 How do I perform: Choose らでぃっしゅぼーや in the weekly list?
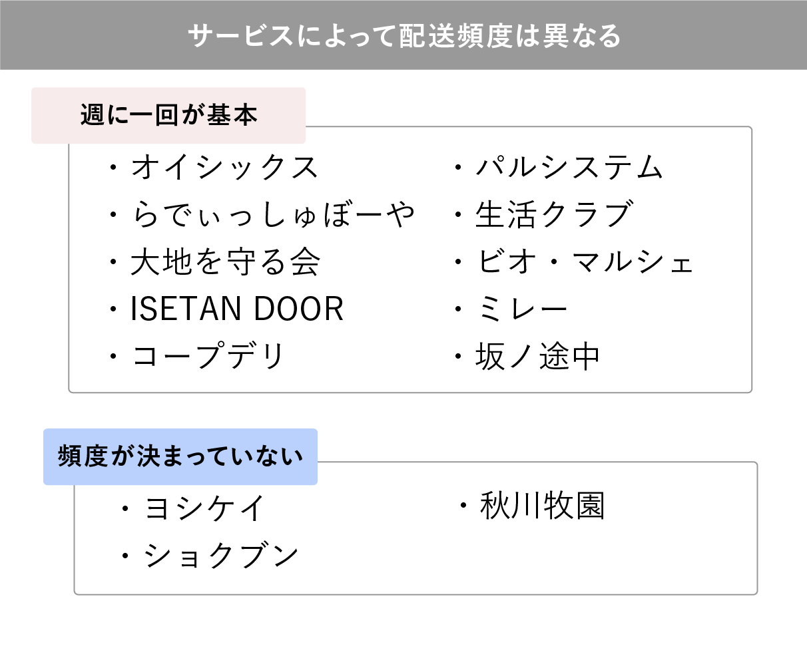pyautogui.click(x=273, y=215)
